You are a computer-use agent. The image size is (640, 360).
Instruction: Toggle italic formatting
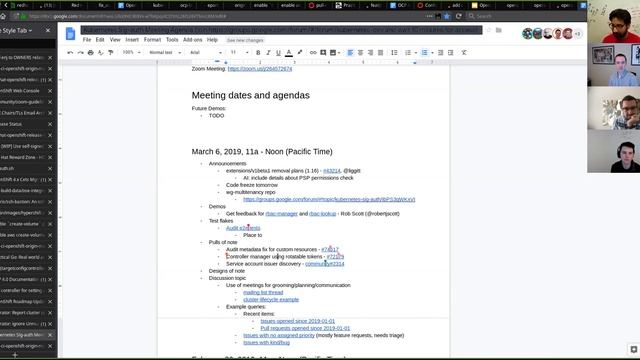pos(268,53)
